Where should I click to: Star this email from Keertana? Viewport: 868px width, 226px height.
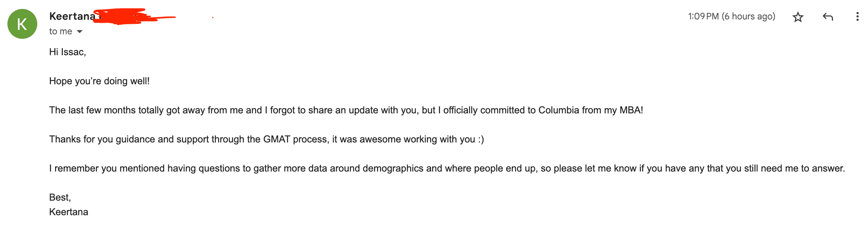(798, 17)
